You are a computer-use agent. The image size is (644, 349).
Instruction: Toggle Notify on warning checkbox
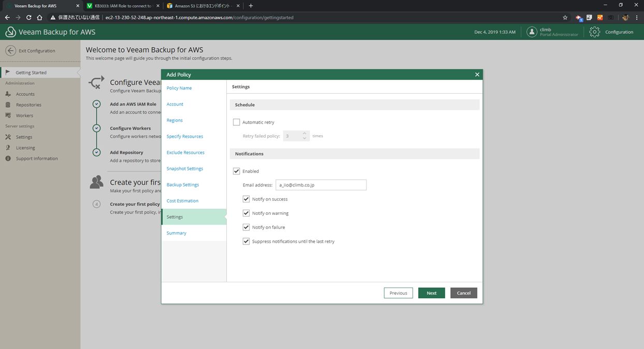click(246, 213)
